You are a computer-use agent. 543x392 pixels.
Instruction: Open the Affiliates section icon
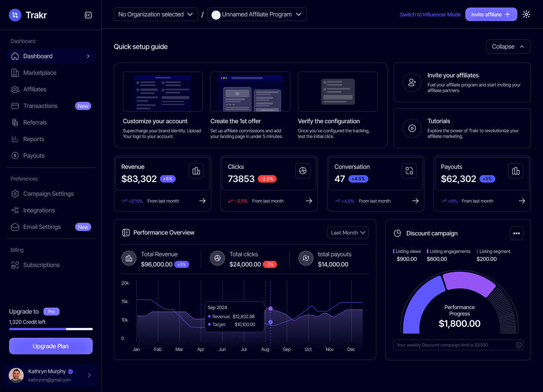click(15, 89)
